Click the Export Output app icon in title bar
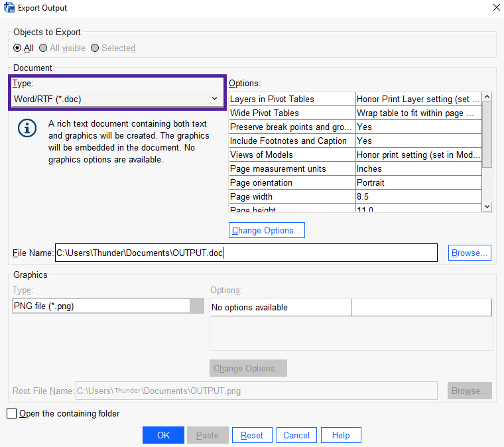 (x=9, y=7)
